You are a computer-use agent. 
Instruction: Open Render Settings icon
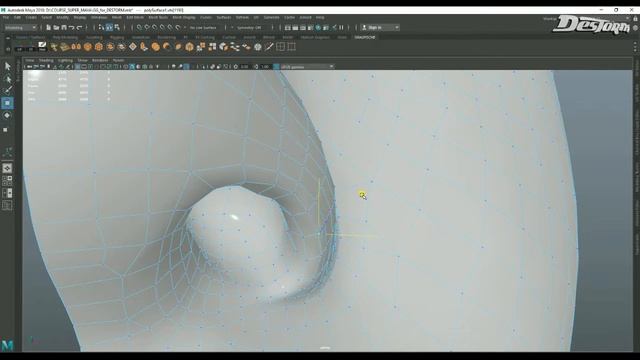[310, 27]
